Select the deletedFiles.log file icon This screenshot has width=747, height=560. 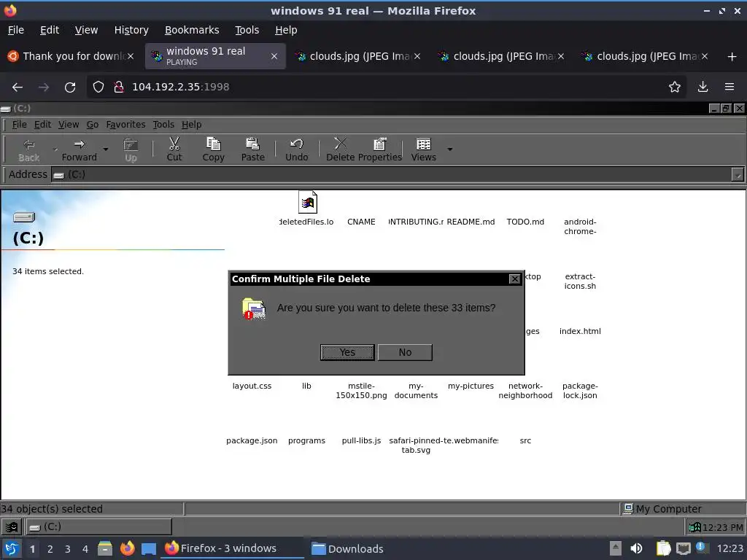[307, 203]
